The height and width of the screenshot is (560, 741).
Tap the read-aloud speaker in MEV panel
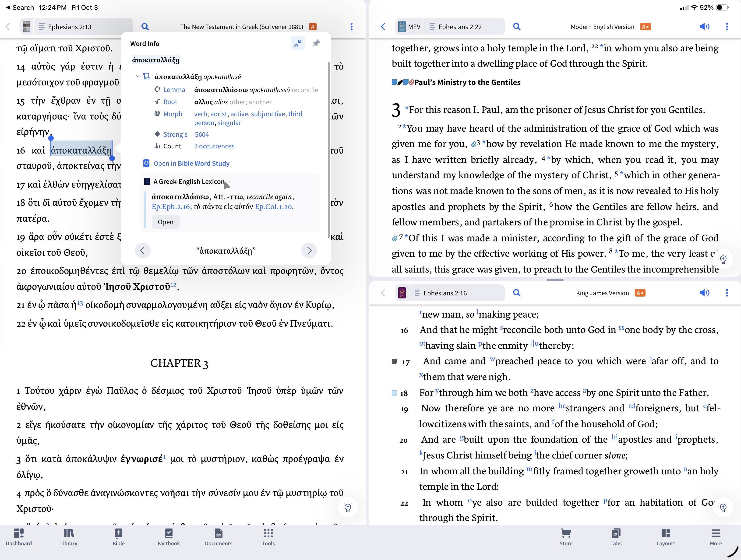click(x=704, y=26)
